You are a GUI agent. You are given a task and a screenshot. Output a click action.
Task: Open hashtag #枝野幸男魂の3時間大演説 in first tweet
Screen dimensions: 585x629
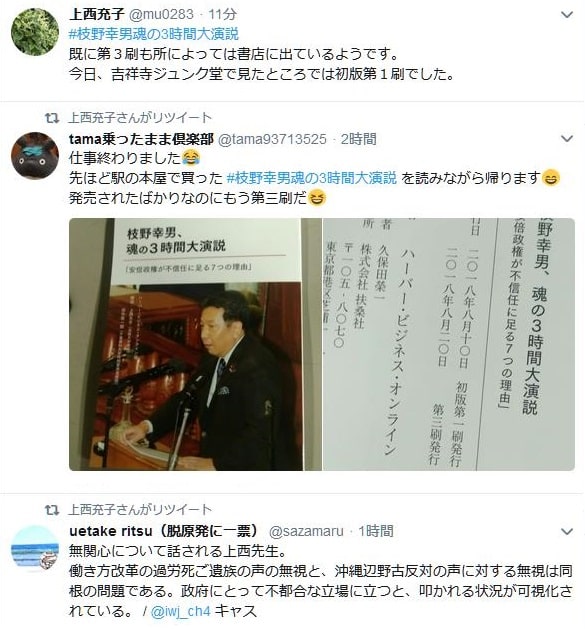pos(154,34)
